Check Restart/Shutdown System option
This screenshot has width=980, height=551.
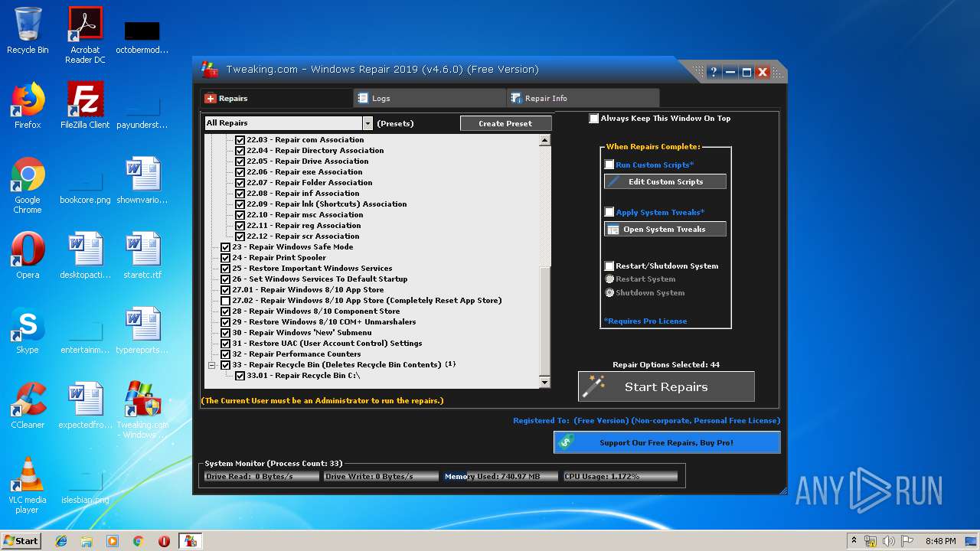point(609,266)
